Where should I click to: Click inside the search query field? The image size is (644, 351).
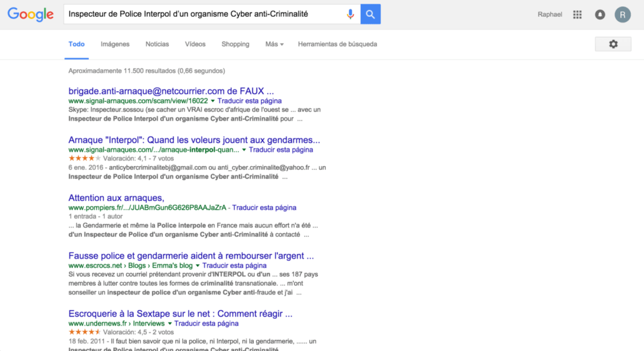[204, 14]
